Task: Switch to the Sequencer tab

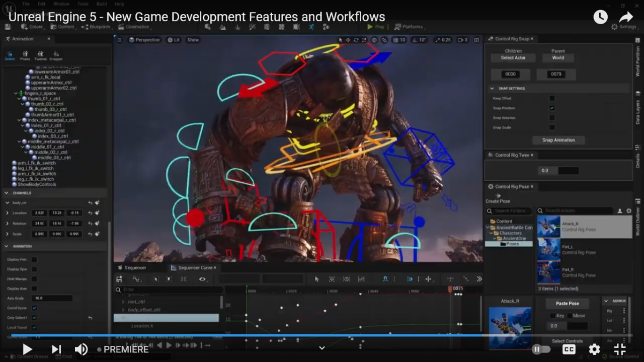Action: pos(132,268)
